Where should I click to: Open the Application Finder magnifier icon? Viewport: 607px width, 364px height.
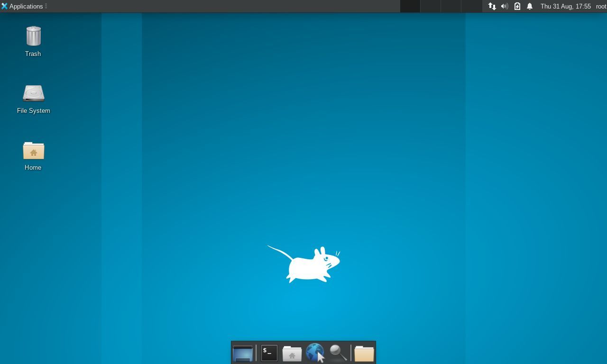coord(338,353)
